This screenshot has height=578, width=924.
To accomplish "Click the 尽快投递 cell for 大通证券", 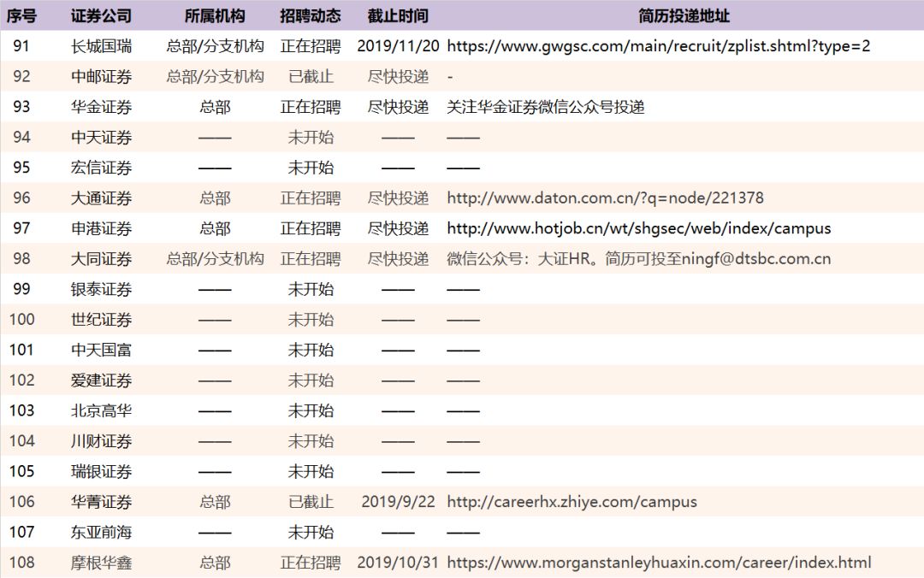I will (399, 198).
